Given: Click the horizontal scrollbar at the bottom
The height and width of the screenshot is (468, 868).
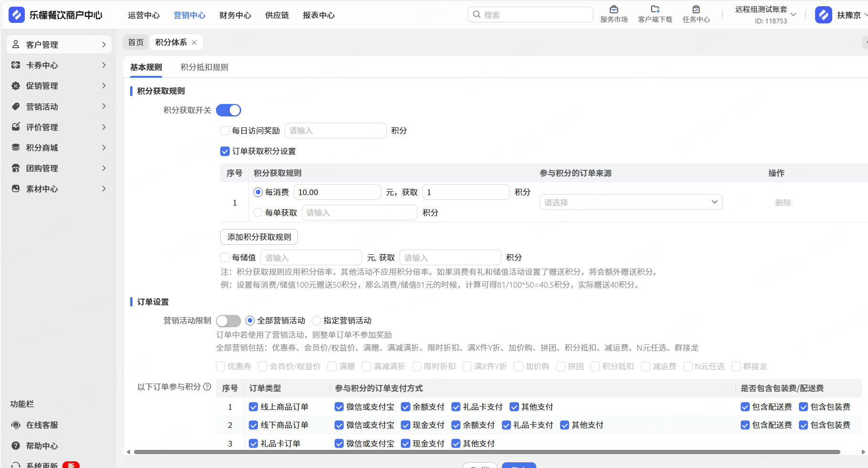Looking at the screenshot, I should [x=486, y=452].
